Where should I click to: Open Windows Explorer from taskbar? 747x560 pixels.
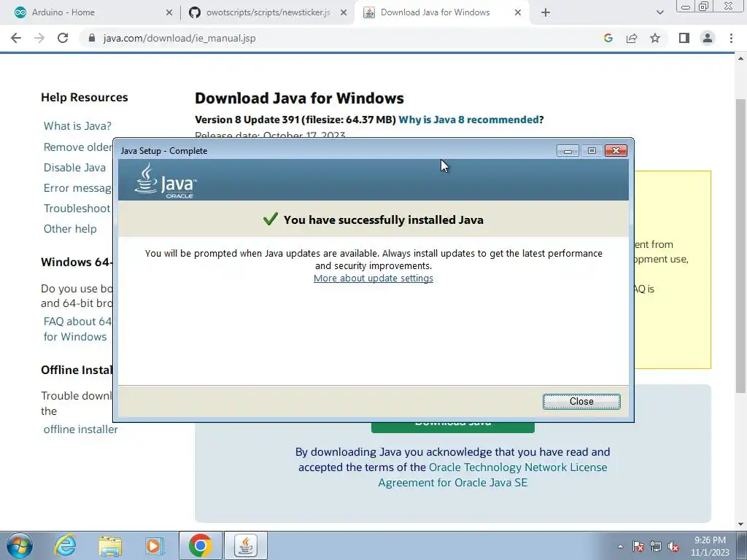[x=110, y=545]
